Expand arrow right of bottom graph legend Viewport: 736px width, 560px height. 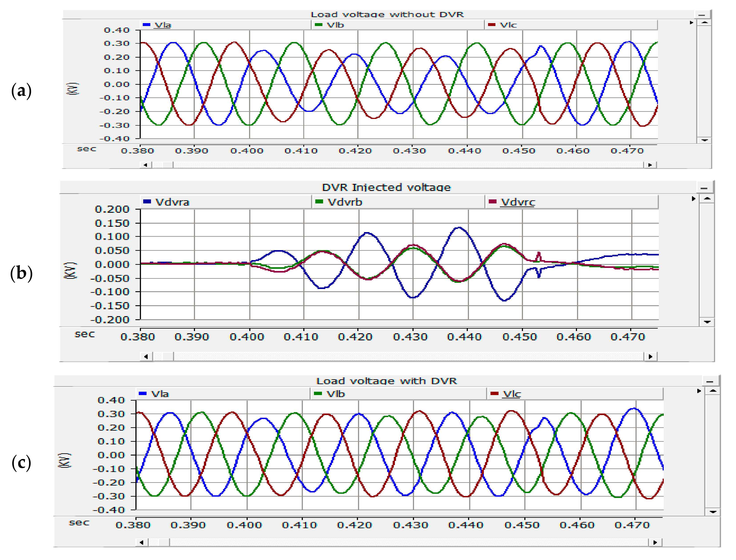[x=699, y=391]
